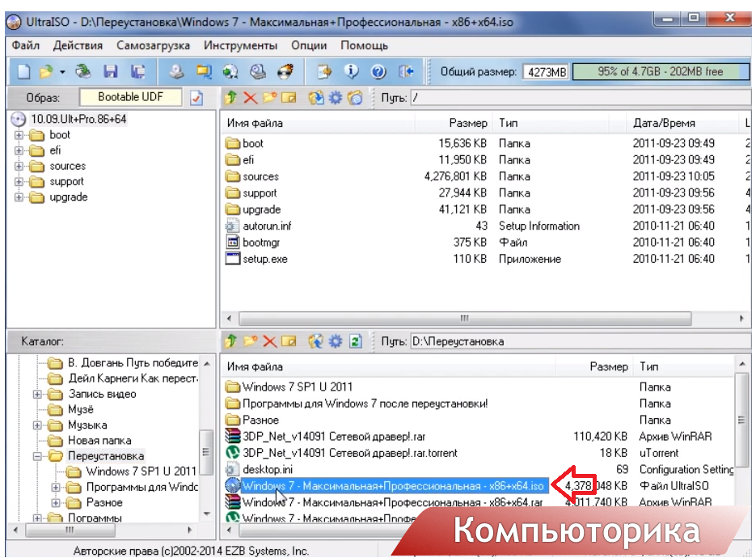
Task: Expand the Музыка folder in catalog tree
Action: tap(37, 425)
